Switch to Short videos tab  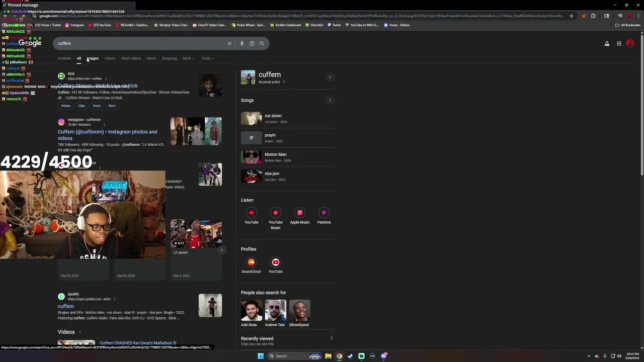pos(131,58)
